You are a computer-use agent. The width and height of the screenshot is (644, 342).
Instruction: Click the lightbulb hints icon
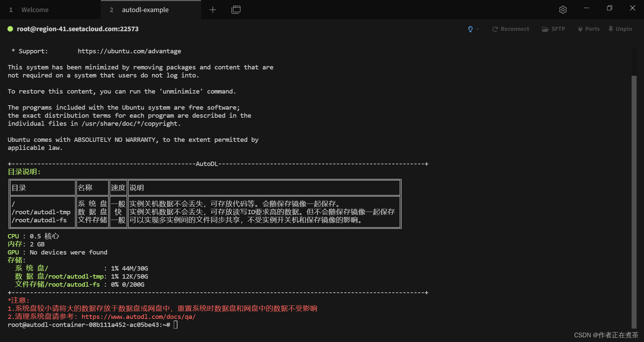click(x=470, y=29)
